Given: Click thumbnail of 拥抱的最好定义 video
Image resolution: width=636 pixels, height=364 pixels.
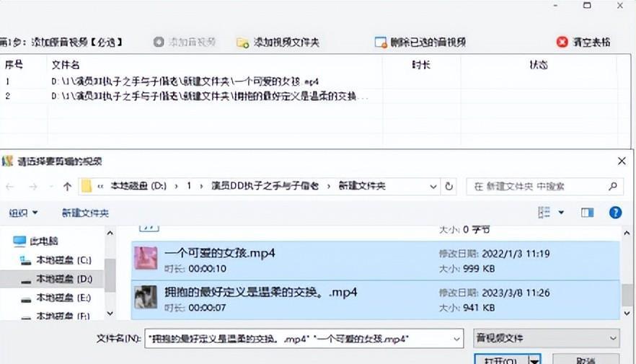Looking at the screenshot, I should 146,297.
